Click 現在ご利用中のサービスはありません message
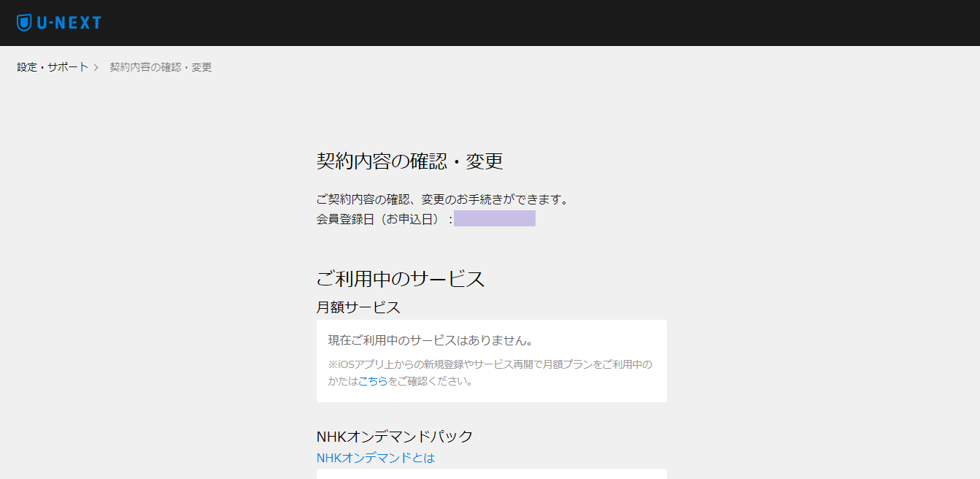 [x=431, y=340]
